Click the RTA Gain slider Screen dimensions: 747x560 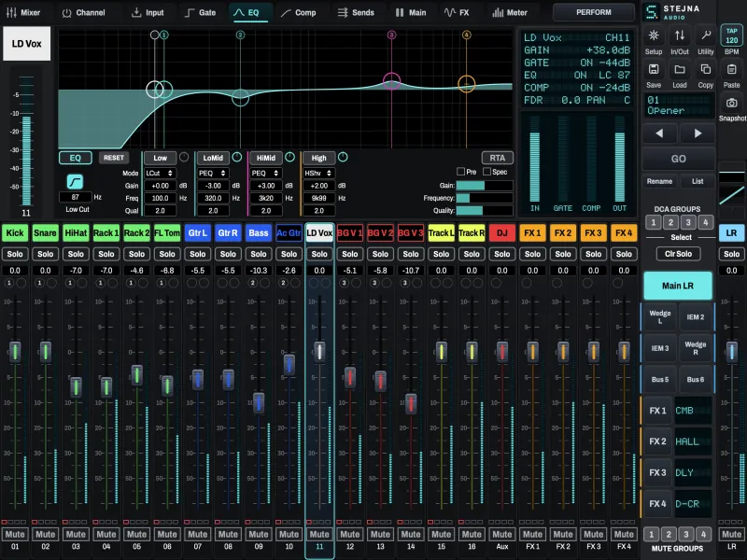(485, 186)
